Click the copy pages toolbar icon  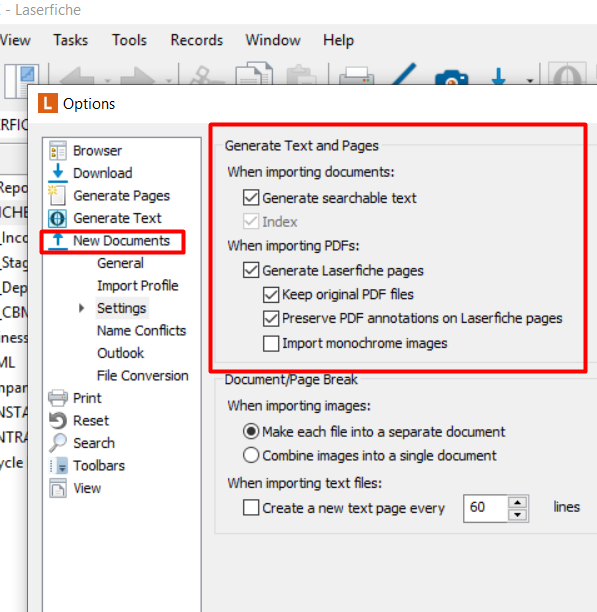[x=254, y=73]
